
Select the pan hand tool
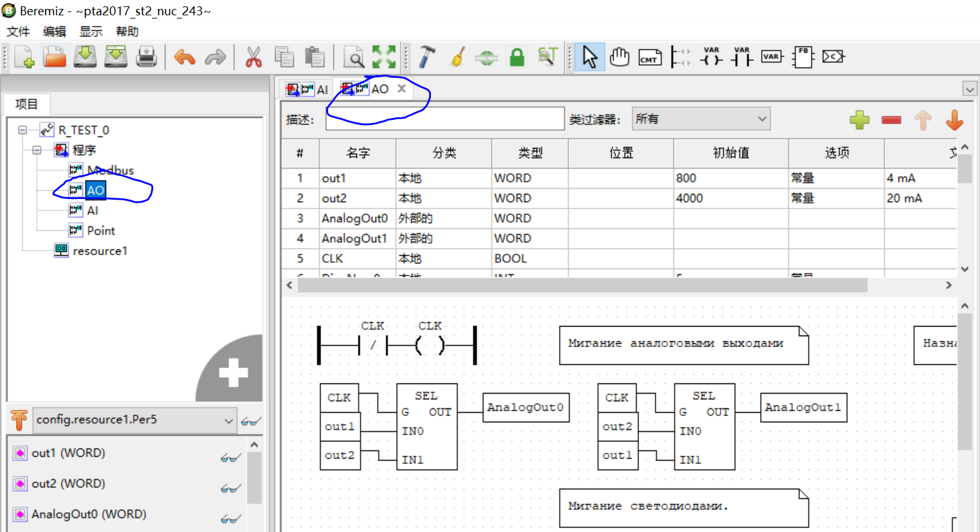(619, 56)
